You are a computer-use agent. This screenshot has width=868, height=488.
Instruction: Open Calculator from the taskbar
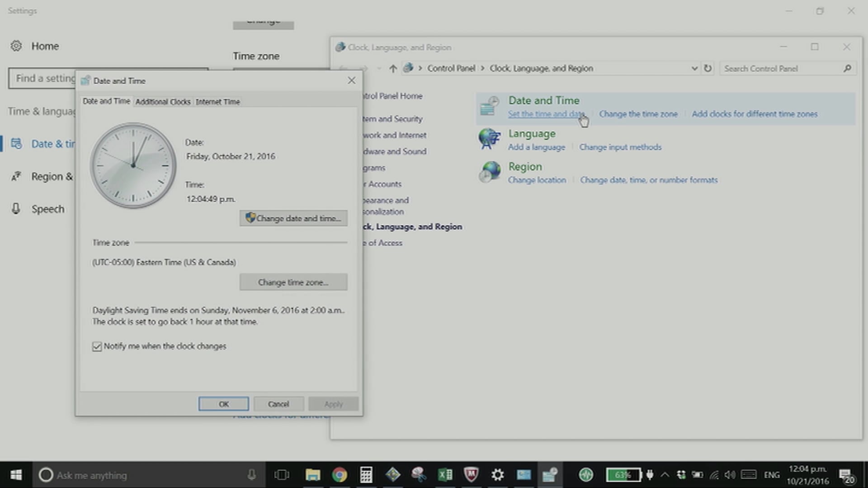tap(366, 475)
